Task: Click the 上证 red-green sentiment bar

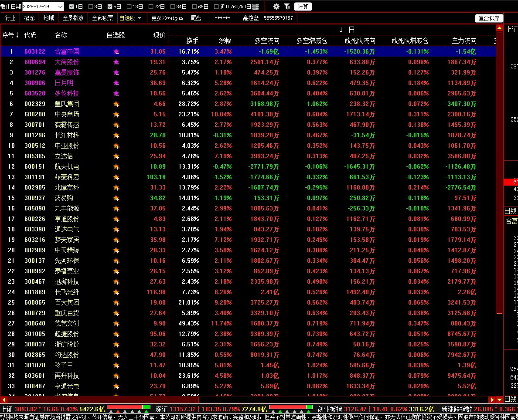Action: [x=129, y=407]
